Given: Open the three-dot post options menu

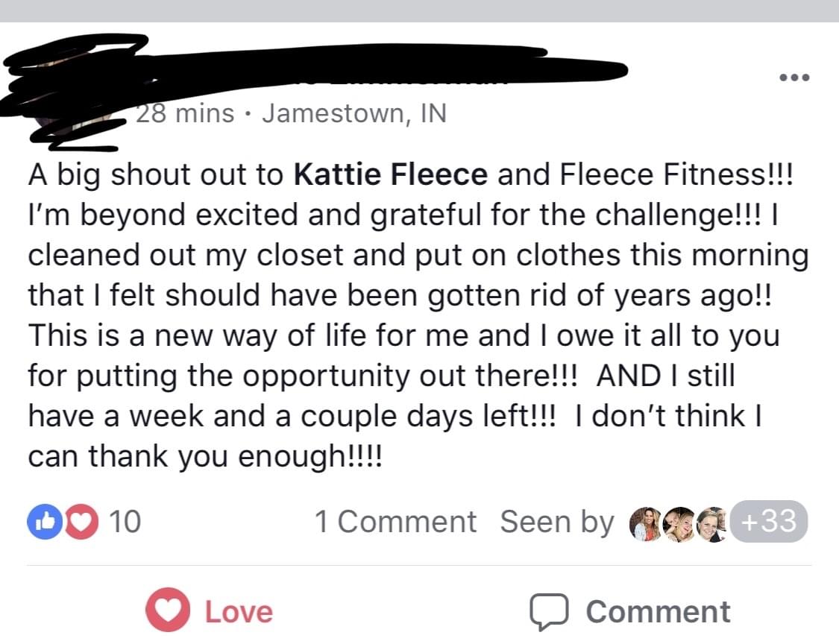Looking at the screenshot, I should point(794,78).
